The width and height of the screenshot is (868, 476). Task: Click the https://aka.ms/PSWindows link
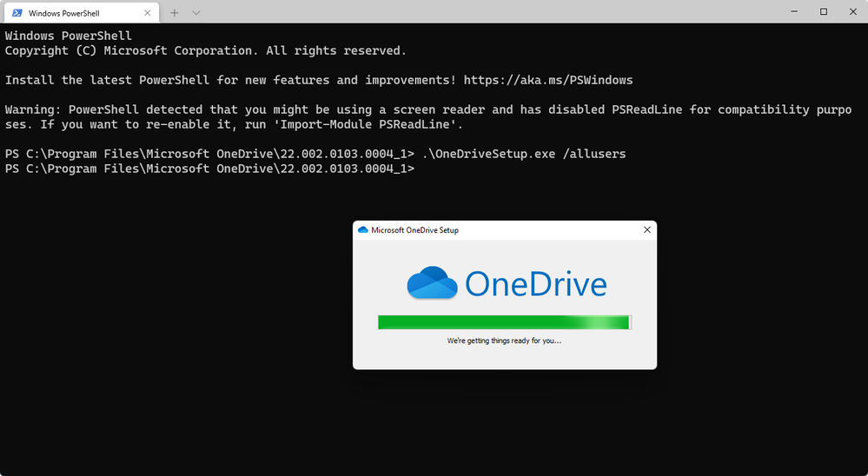tap(548, 80)
